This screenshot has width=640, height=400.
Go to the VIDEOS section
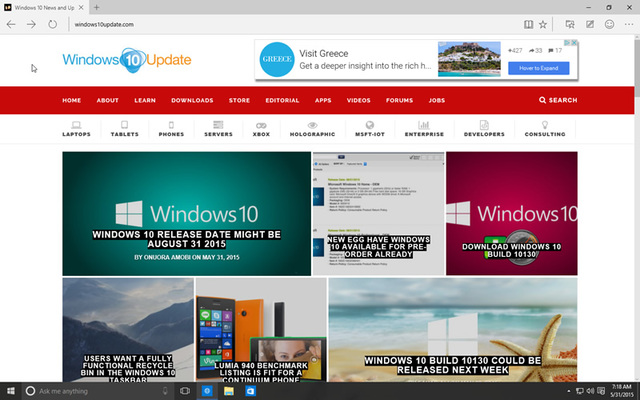(x=358, y=100)
